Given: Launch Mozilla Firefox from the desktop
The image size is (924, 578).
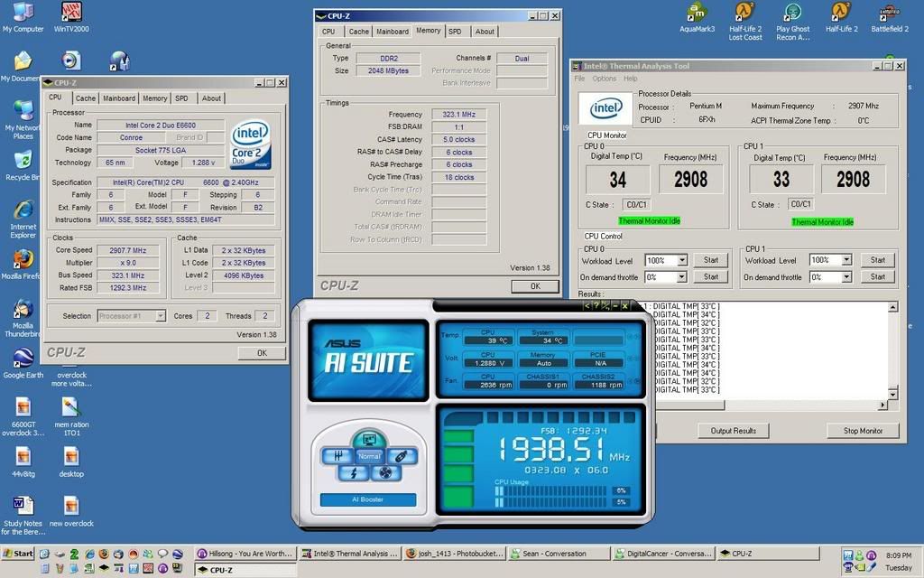Looking at the screenshot, I should click(x=23, y=265).
